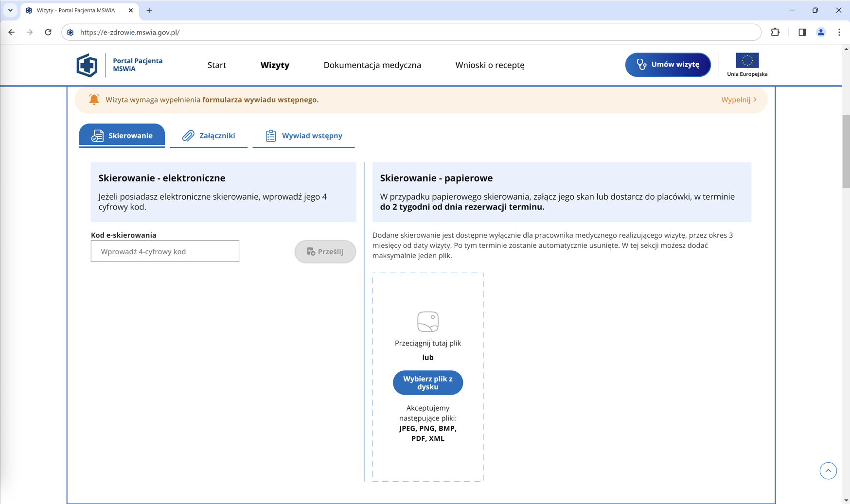Viewport: 850px width, 504px height.
Task: Click the Kod e-skierowania input field
Action: coord(165,251)
